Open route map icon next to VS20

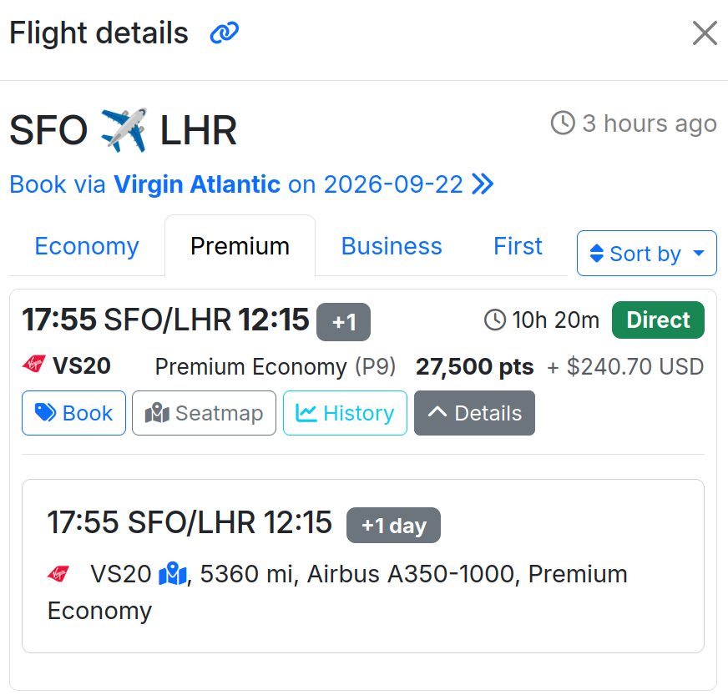tap(173, 574)
